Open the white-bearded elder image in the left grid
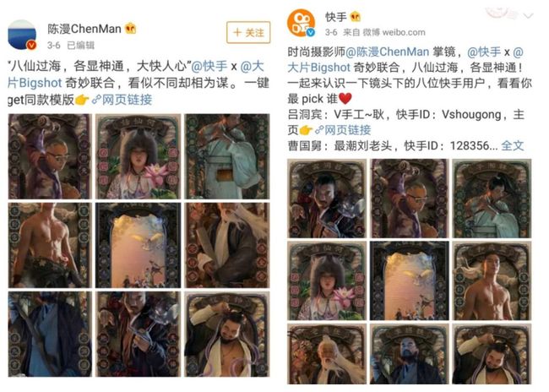The height and width of the screenshot is (392, 549). pos(227,245)
